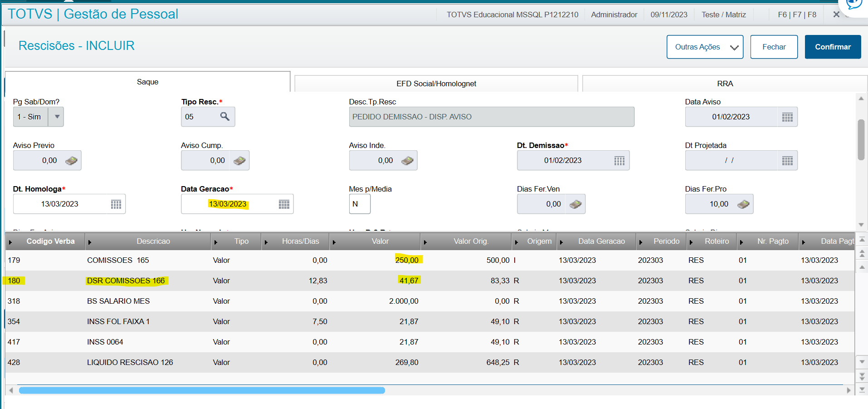This screenshot has height=409, width=868.
Task: Open the Dt. Demissao calendar picker
Action: click(619, 161)
